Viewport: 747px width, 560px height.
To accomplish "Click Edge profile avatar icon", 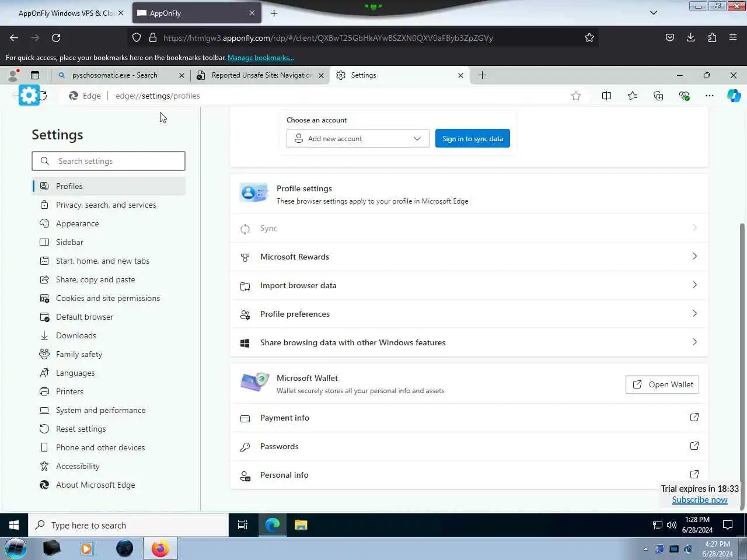I will pos(13,75).
